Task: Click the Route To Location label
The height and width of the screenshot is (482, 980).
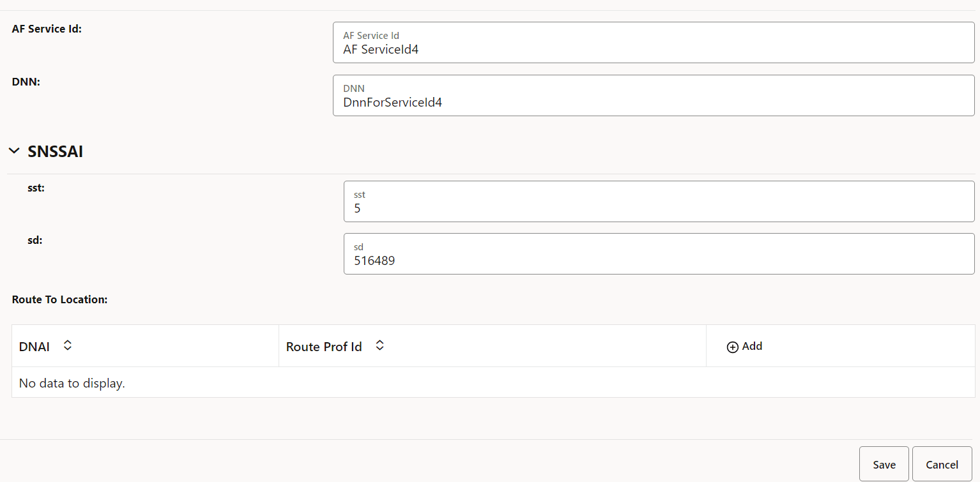Action: [x=59, y=299]
